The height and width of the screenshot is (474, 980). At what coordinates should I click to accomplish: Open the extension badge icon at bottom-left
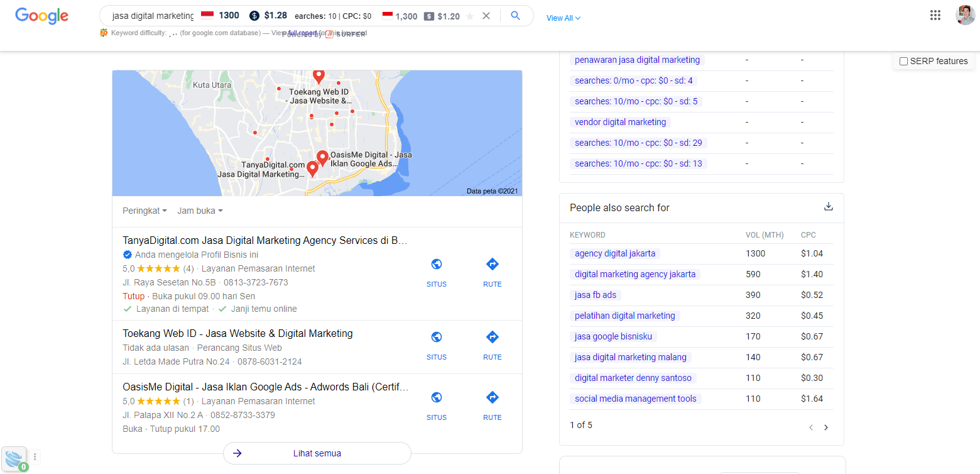click(15, 459)
